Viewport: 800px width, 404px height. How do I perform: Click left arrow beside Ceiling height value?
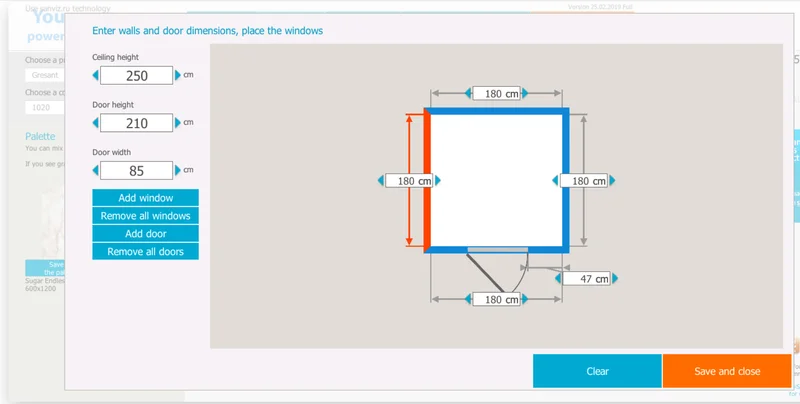(x=96, y=75)
